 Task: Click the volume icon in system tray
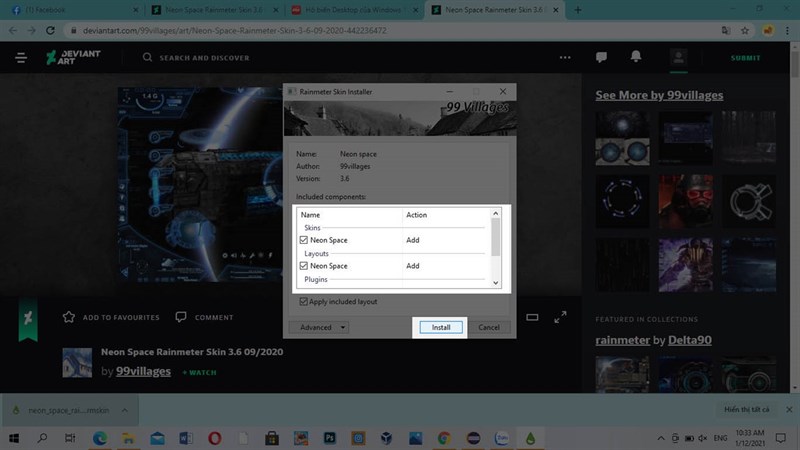(703, 438)
